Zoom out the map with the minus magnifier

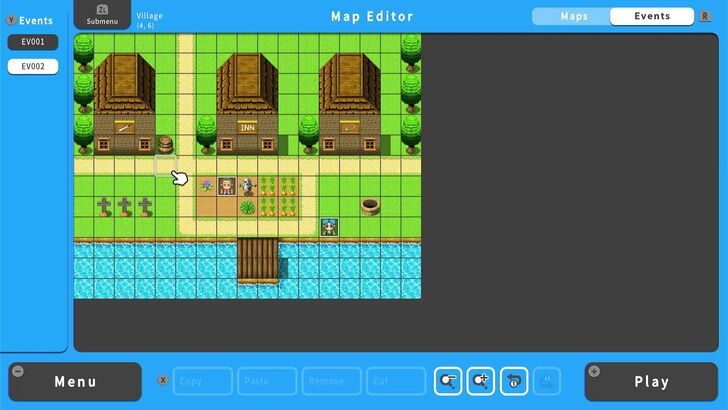pos(448,381)
